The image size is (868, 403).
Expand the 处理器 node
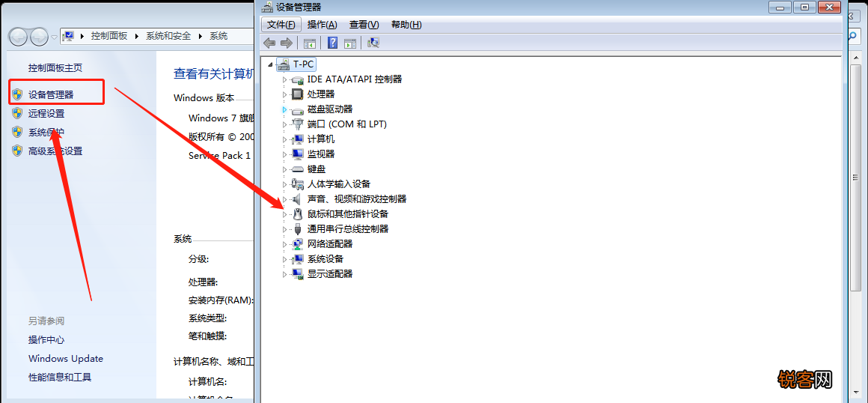click(284, 95)
